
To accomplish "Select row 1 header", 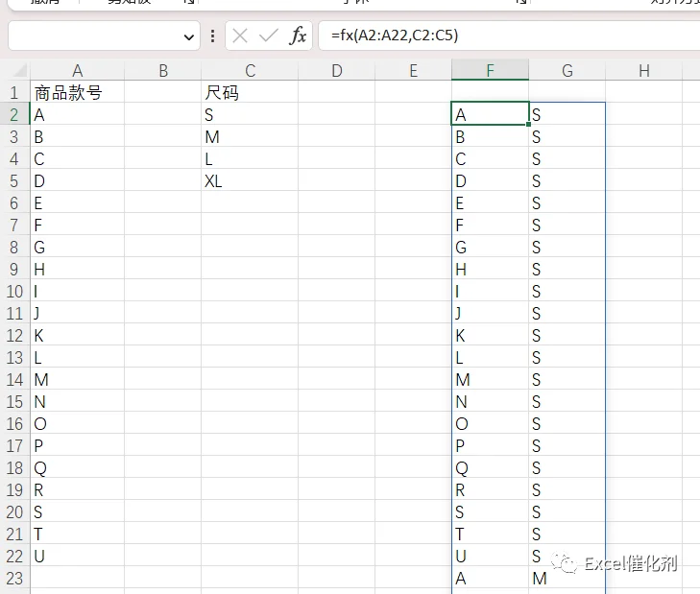I will 14,92.
